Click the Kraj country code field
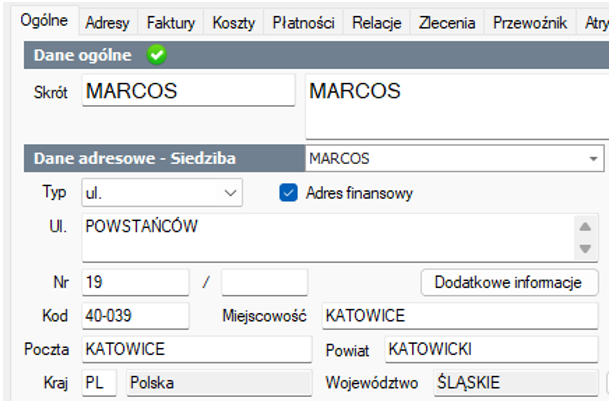Viewport: 610px width, 412px height. (99, 382)
